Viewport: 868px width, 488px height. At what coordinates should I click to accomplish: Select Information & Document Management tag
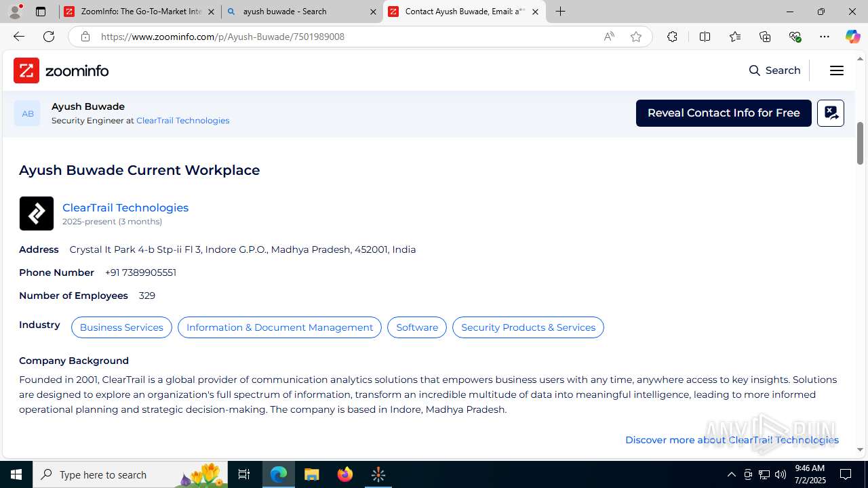(279, 327)
